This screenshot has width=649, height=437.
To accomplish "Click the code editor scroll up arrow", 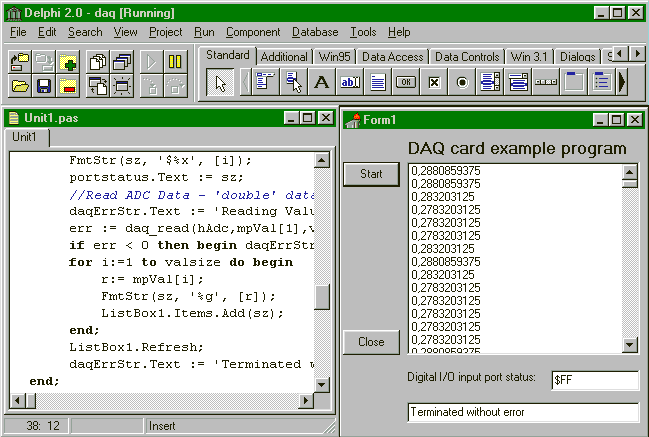I will pyautogui.click(x=322, y=160).
